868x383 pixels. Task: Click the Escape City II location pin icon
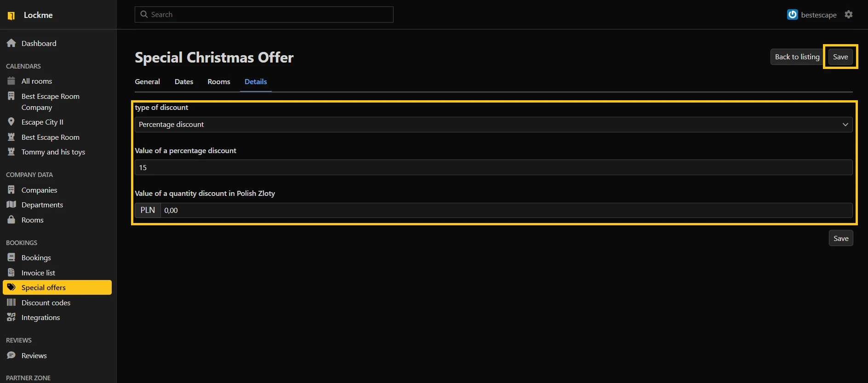click(11, 122)
